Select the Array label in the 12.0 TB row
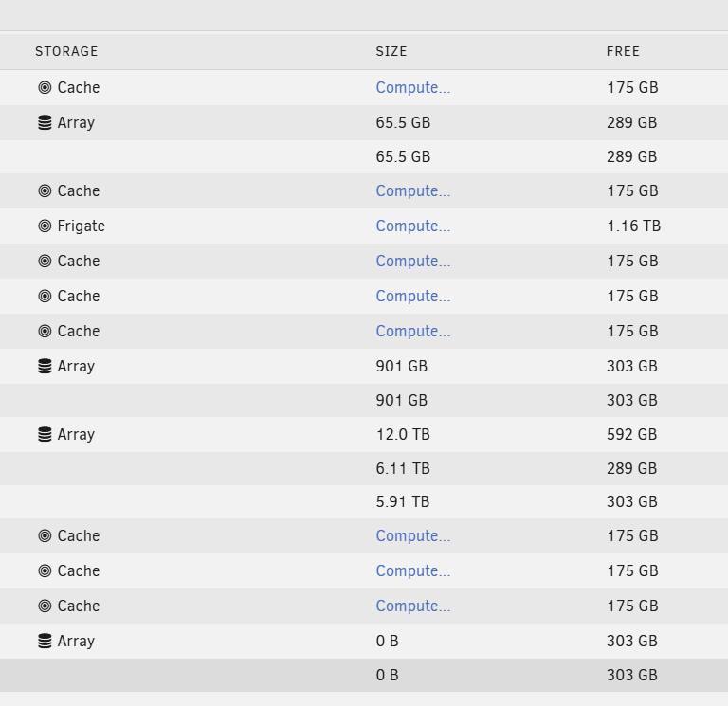 [x=76, y=434]
